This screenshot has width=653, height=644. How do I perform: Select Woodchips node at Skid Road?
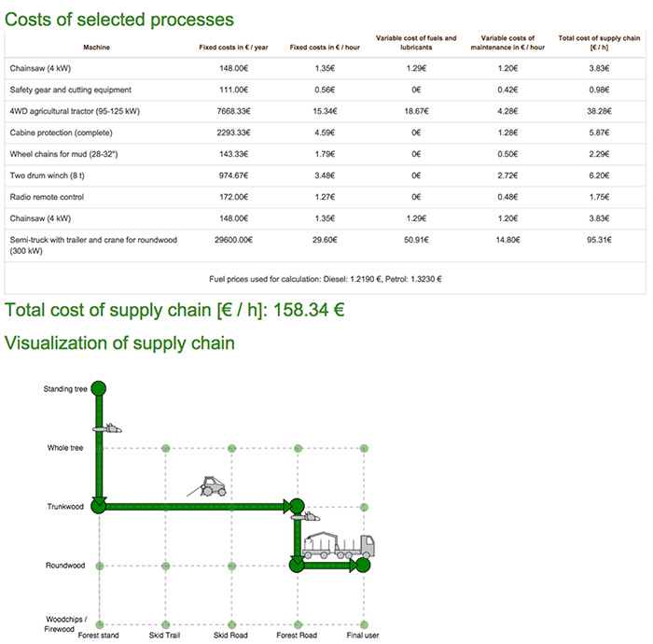coord(231,624)
